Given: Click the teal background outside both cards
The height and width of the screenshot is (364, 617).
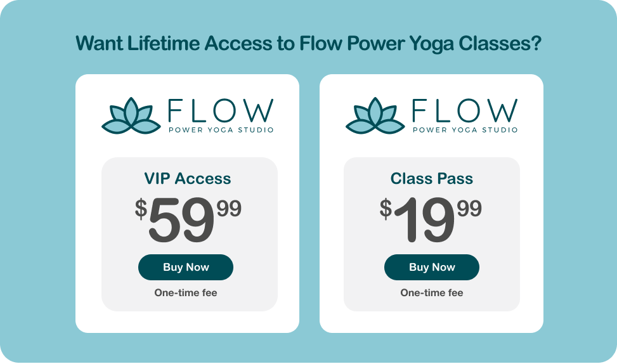Looking at the screenshot, I should [x=38, y=190].
